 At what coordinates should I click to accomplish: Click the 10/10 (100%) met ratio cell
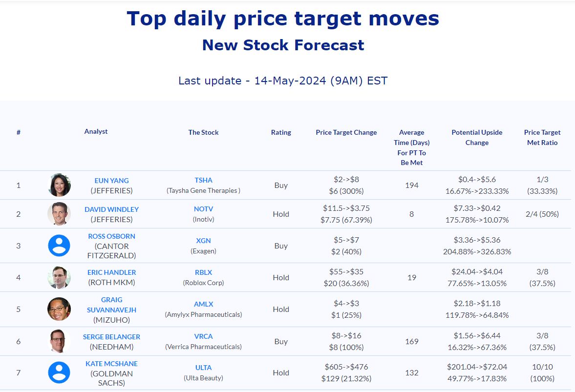(x=542, y=372)
